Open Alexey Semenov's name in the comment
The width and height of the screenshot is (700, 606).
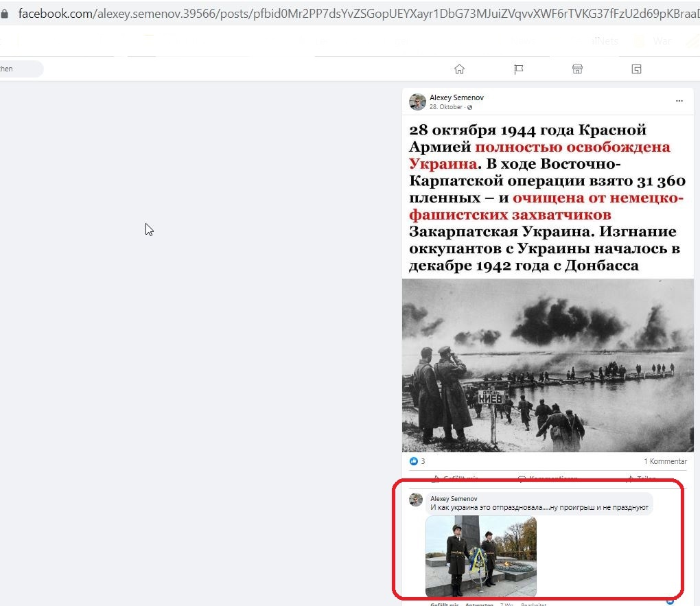(x=454, y=498)
